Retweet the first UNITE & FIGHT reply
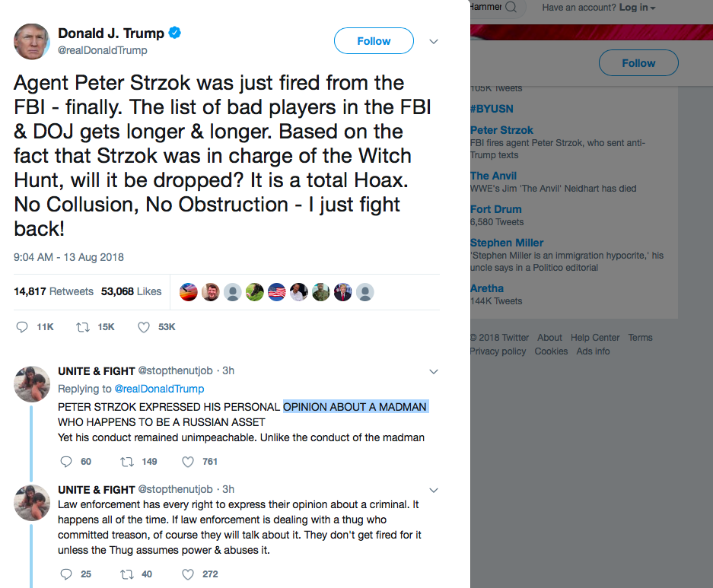The height and width of the screenshot is (588, 713). click(x=128, y=462)
